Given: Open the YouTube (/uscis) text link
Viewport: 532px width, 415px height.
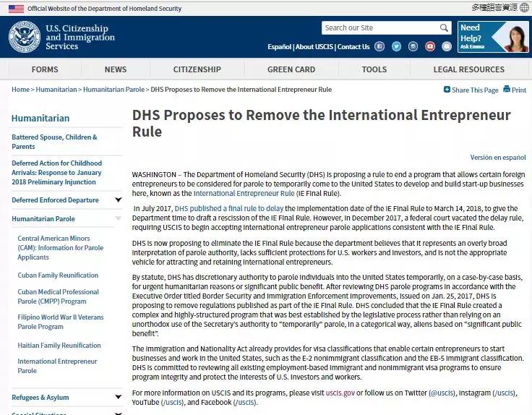Looking at the screenshot, I should (x=172, y=403).
